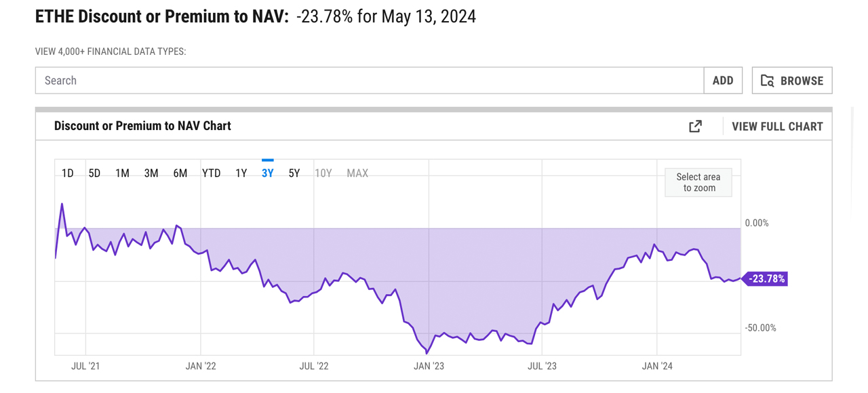Image resolution: width=868 pixels, height=393 pixels.
Task: Click the Browse folder search icon
Action: (768, 81)
